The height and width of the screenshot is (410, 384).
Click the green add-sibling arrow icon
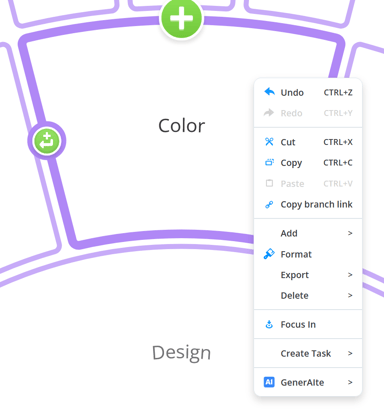coord(47,141)
